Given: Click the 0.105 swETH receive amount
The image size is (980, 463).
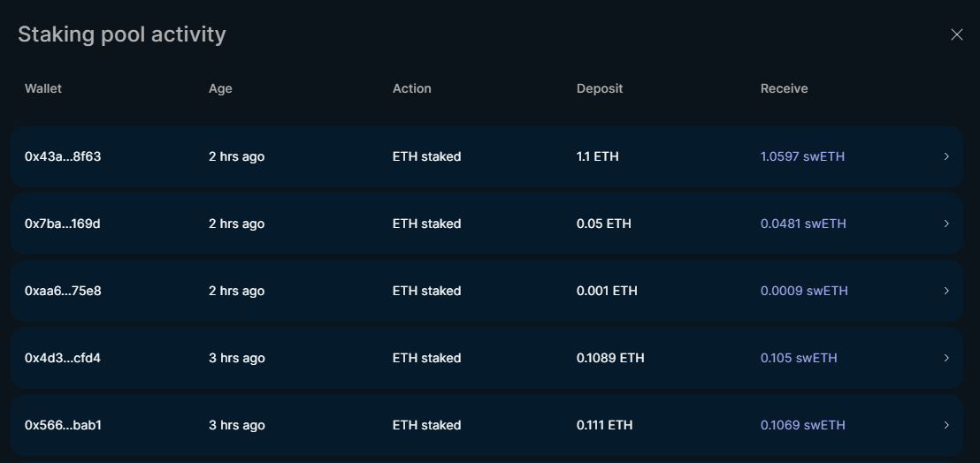Looking at the screenshot, I should pos(799,358).
